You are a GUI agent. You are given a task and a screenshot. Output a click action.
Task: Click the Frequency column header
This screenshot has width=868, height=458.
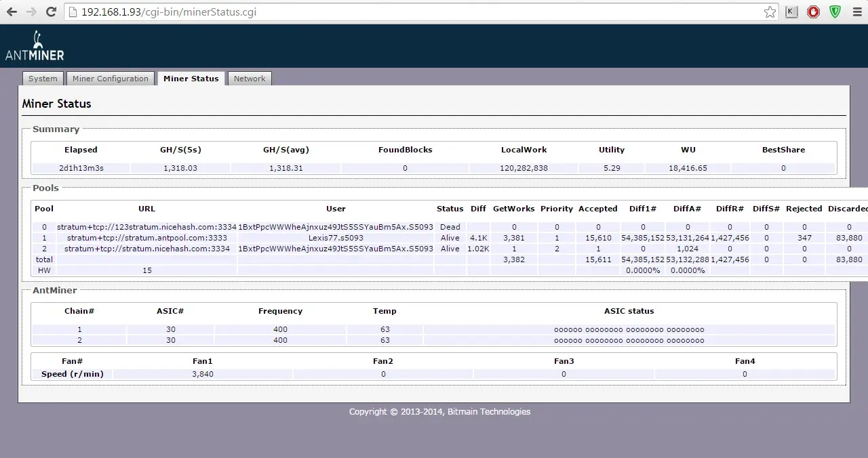point(280,311)
